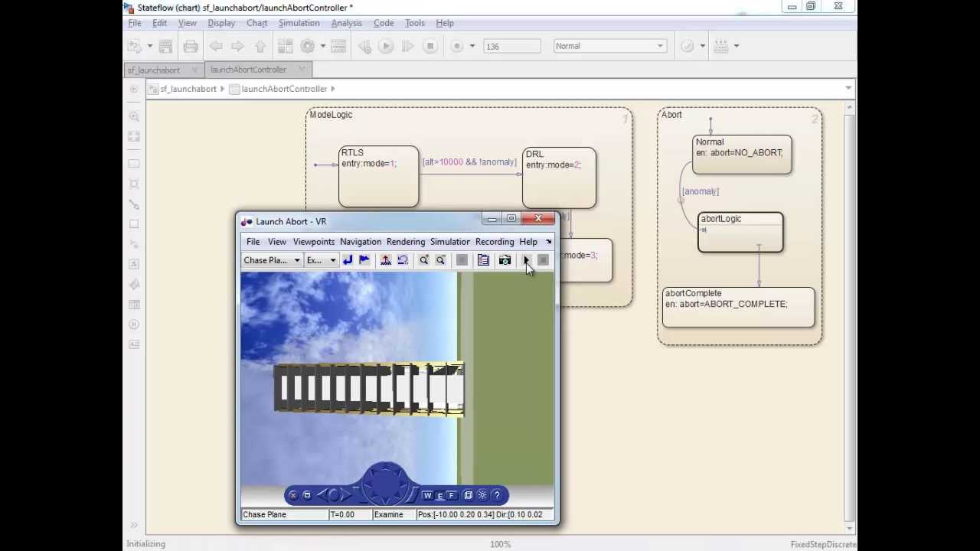
Task: Click the build model icon
Action: (x=721, y=46)
